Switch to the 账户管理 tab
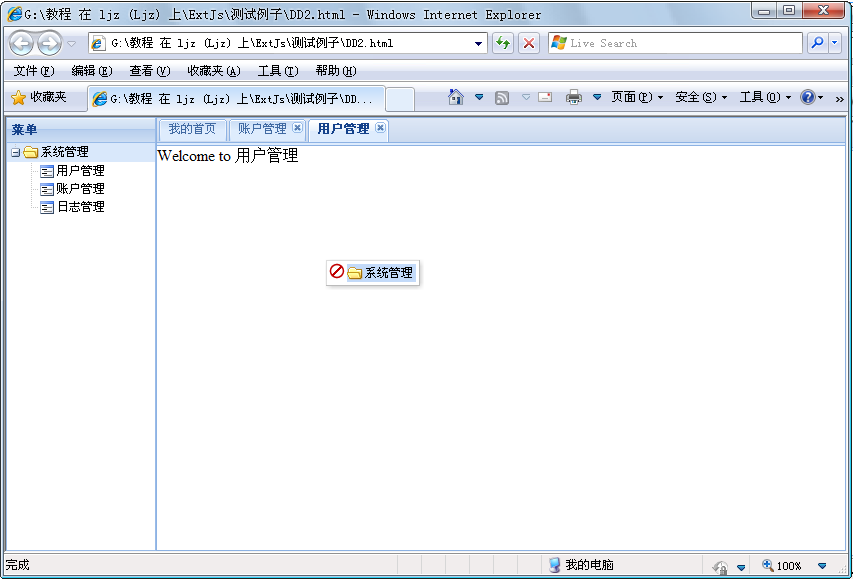This screenshot has height=579, width=853. click(x=263, y=129)
